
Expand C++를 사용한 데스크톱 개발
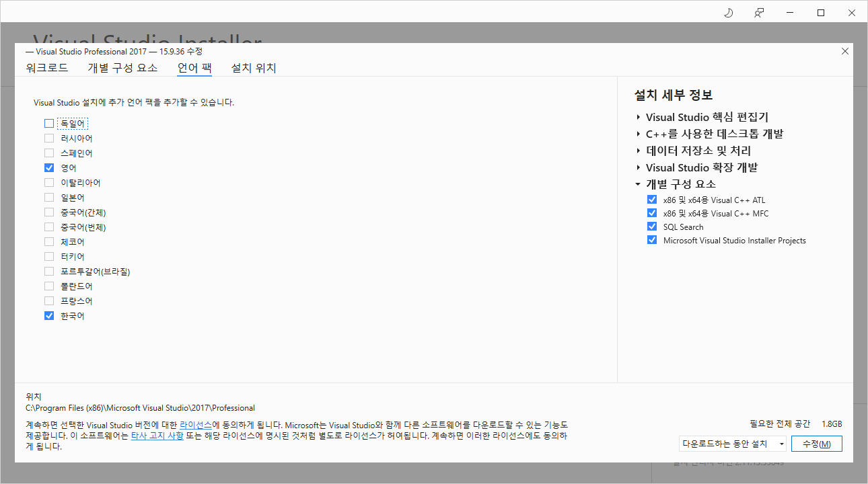point(638,134)
